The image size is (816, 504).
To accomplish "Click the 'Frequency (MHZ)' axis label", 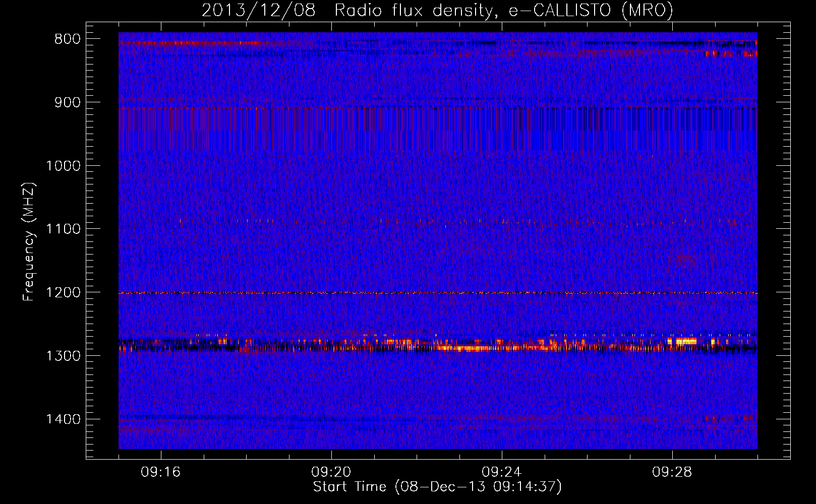I will tap(29, 242).
